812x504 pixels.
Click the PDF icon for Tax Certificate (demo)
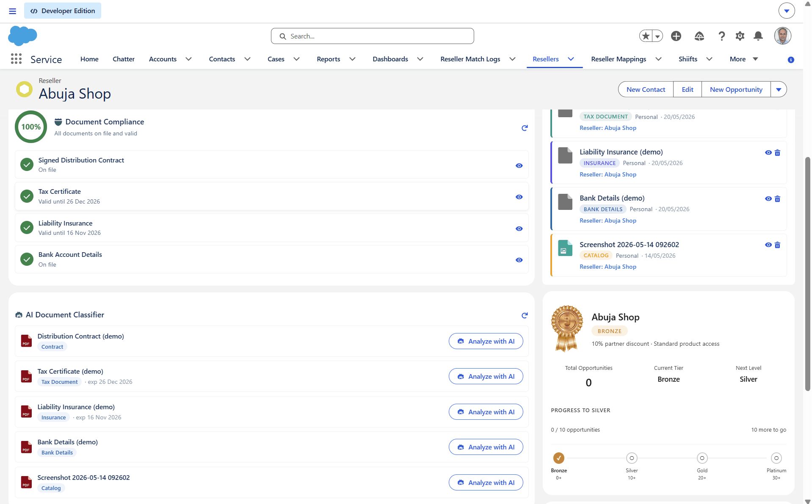26,376
